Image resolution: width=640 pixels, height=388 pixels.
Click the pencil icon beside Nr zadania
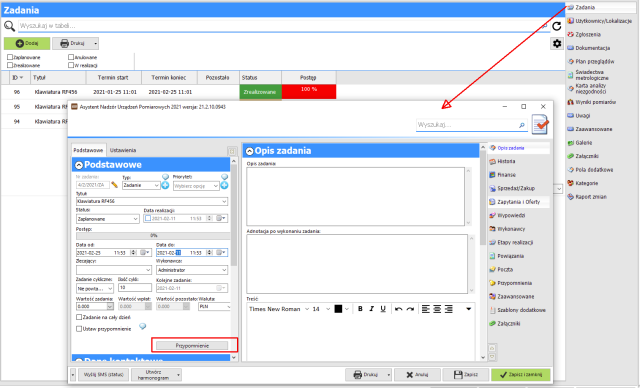(x=115, y=185)
